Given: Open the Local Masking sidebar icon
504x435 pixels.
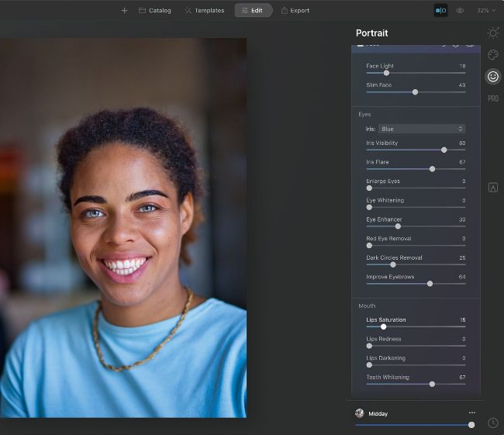Looking at the screenshot, I should pos(493,187).
